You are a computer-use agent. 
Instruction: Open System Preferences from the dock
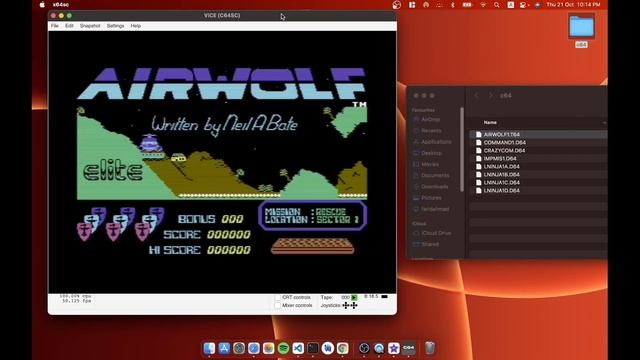[239, 348]
